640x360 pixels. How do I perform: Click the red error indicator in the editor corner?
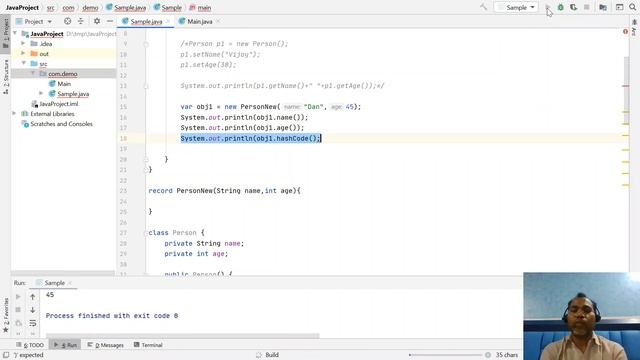(x=625, y=31)
